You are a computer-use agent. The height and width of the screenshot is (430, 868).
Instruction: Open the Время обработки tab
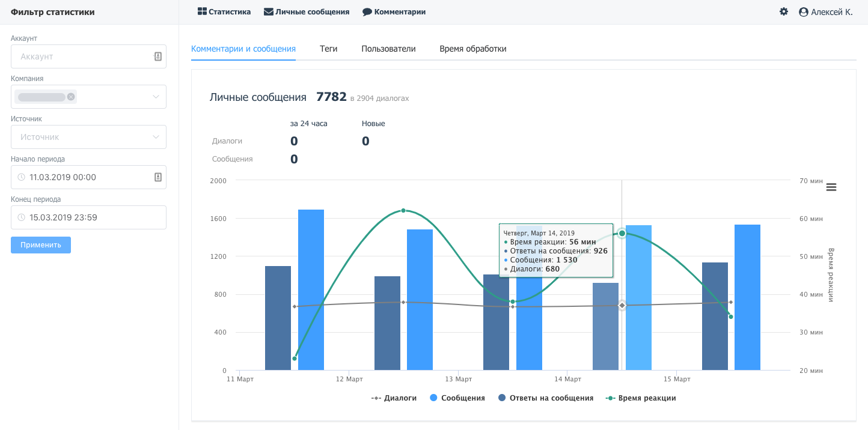point(472,49)
